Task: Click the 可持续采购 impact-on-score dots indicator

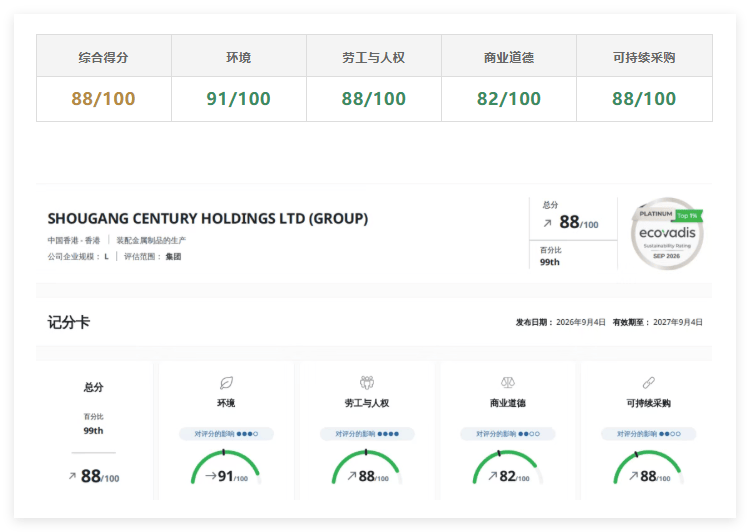Action: pyautogui.click(x=649, y=434)
